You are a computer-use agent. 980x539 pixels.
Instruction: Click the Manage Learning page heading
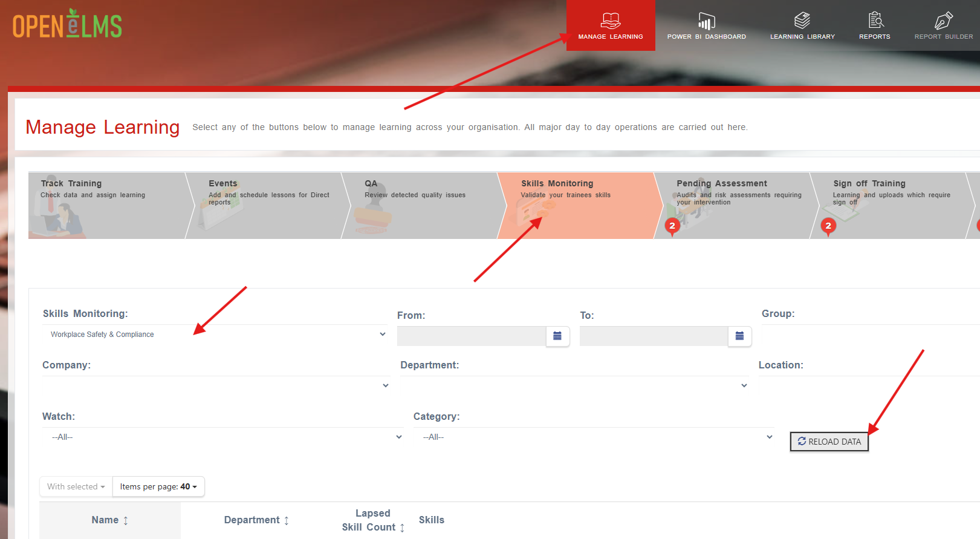(x=103, y=127)
